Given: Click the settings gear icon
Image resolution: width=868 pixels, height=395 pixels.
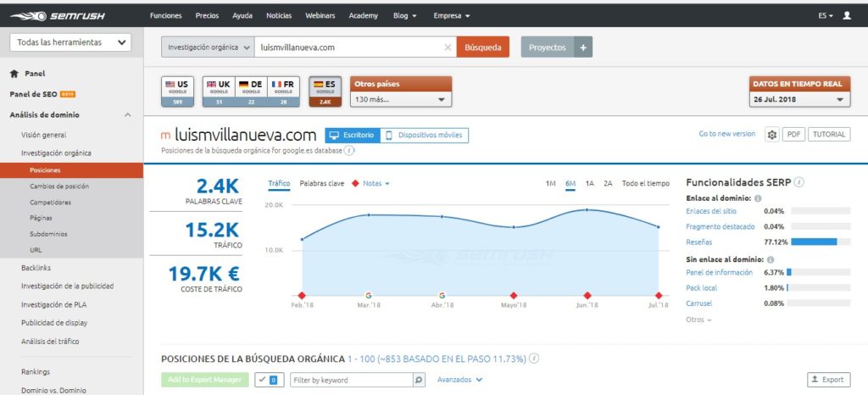Looking at the screenshot, I should coord(771,135).
